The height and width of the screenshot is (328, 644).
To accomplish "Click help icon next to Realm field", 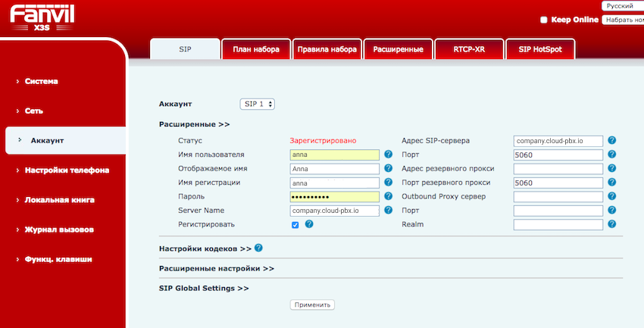I will pyautogui.click(x=611, y=224).
